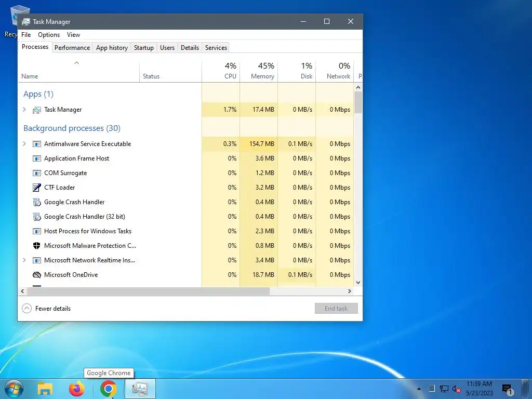Click the horizontal scrollbar left arrow
Viewport: 532px width, 399px height.
[x=22, y=291]
